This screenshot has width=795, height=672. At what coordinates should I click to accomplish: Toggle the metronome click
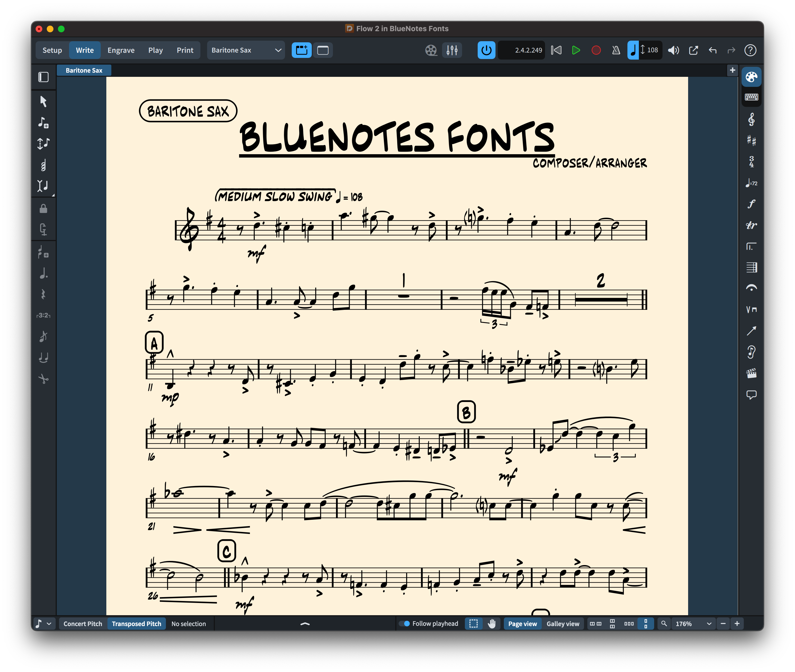point(615,50)
